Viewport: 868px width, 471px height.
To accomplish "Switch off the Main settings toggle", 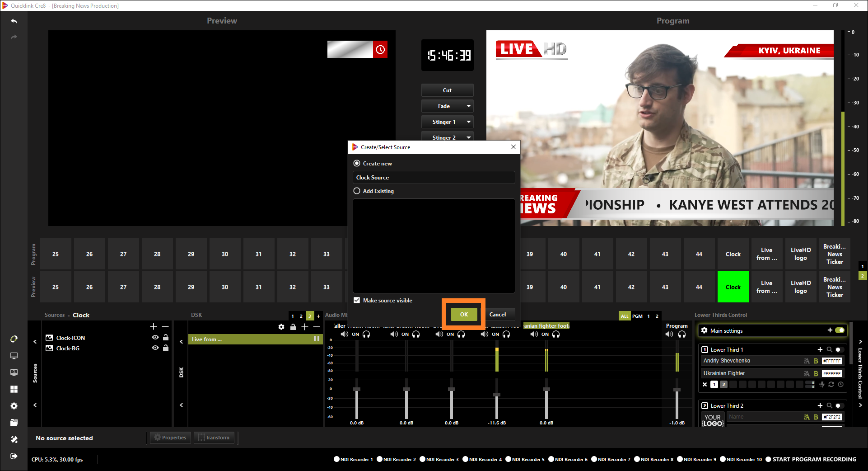I will (x=840, y=330).
